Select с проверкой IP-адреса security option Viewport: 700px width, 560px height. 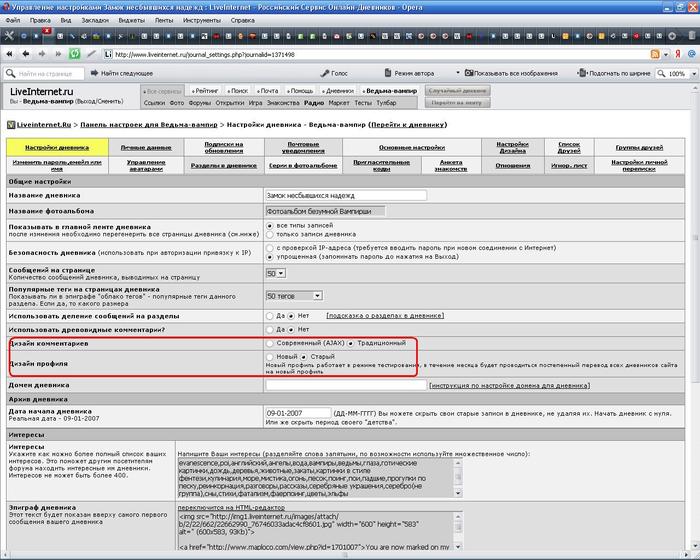click(x=270, y=248)
